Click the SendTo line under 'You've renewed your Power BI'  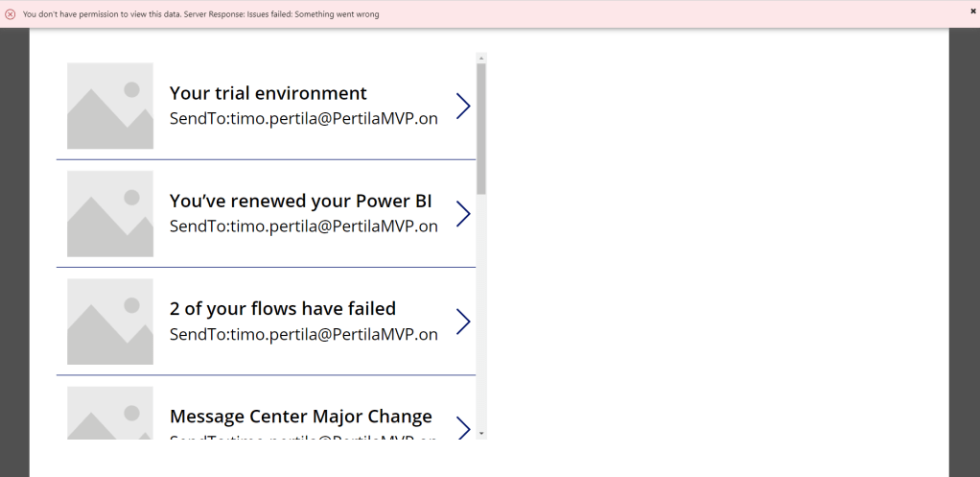tap(303, 227)
